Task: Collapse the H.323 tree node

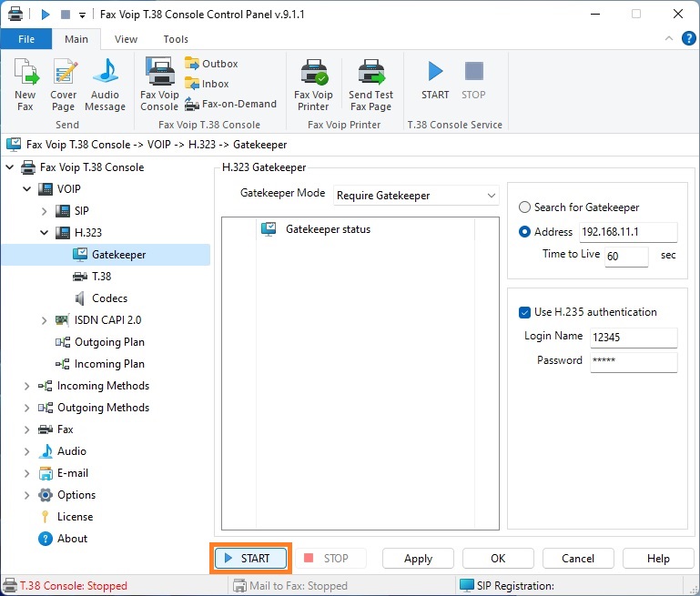Action: [x=44, y=233]
